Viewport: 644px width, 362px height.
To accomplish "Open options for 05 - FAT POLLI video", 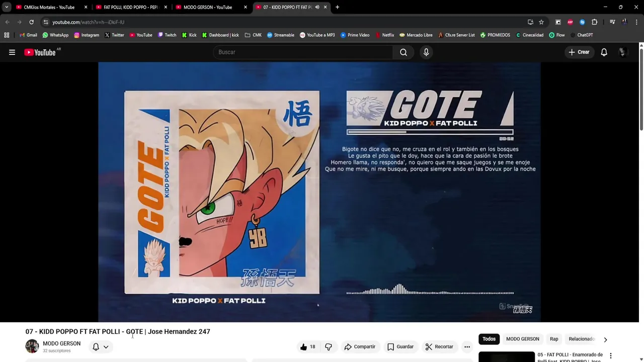I will click(611, 356).
